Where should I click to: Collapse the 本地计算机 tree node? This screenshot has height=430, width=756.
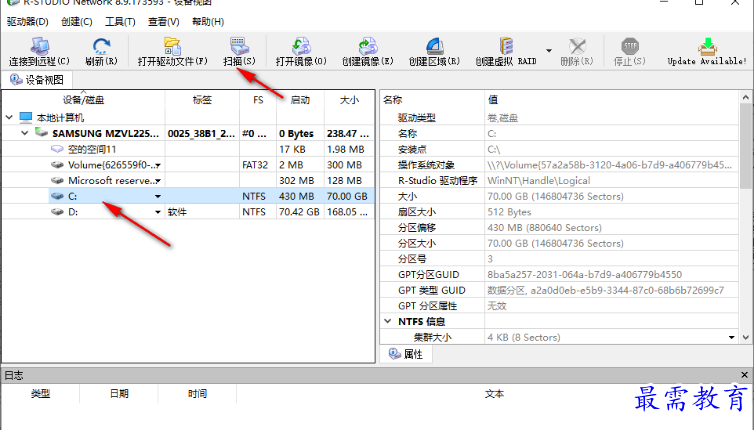(9, 117)
